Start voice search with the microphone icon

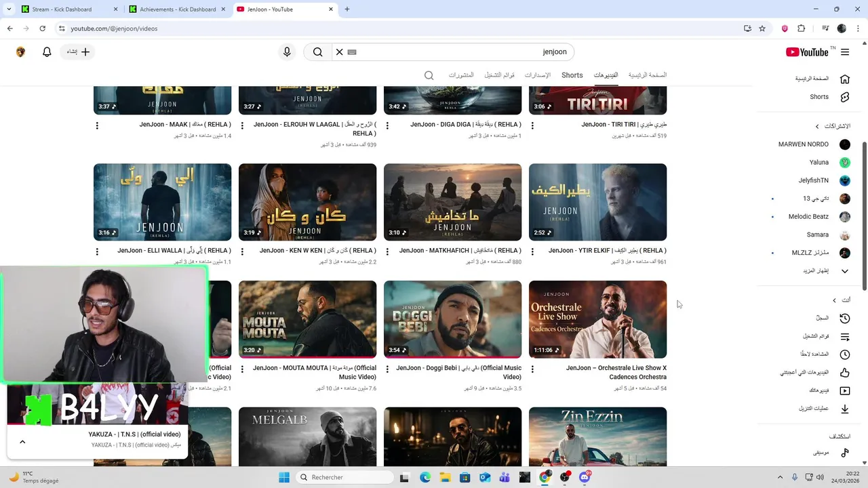pyautogui.click(x=287, y=52)
